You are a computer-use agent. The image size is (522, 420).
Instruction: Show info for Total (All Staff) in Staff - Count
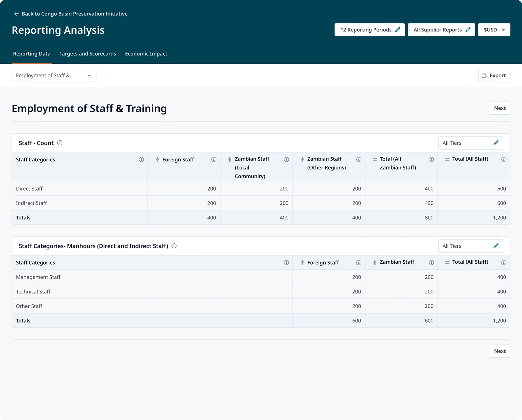[504, 159]
